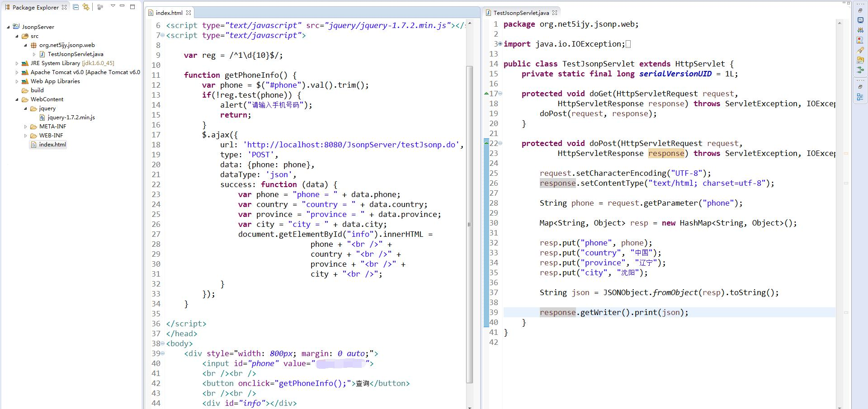Expand TestJsonpServlet.java in the tree
Viewport: 868px width, 409px height.
point(34,54)
